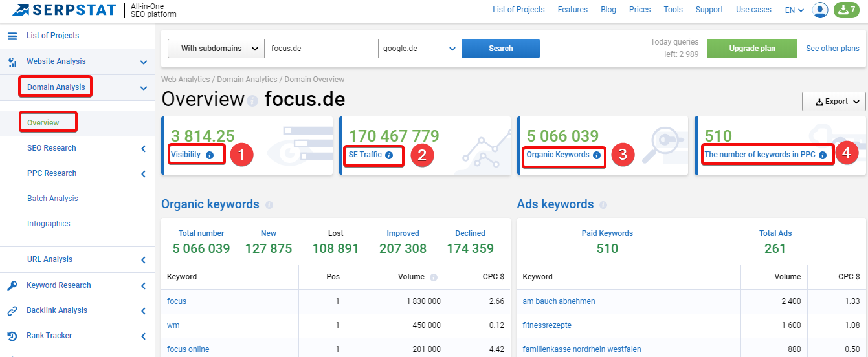The width and height of the screenshot is (868, 357).
Task: Open List of Projects in top navigation
Action: (x=518, y=10)
